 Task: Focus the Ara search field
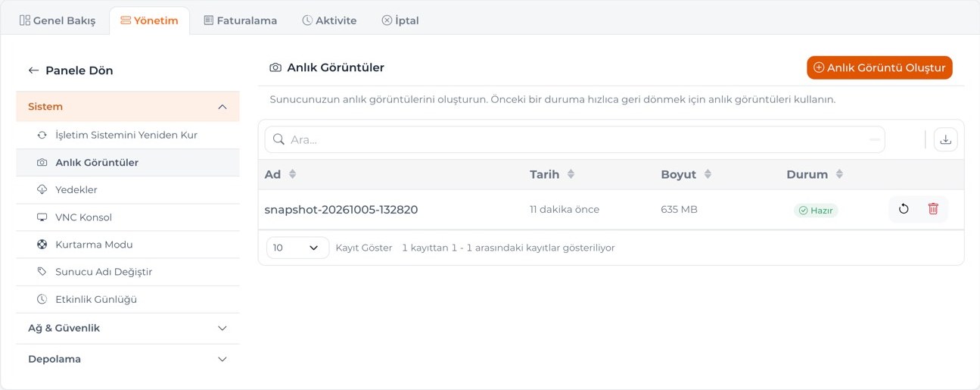coord(574,139)
